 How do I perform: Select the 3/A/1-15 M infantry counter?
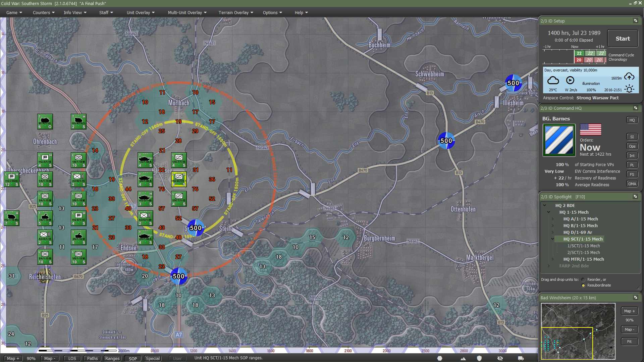point(45,199)
